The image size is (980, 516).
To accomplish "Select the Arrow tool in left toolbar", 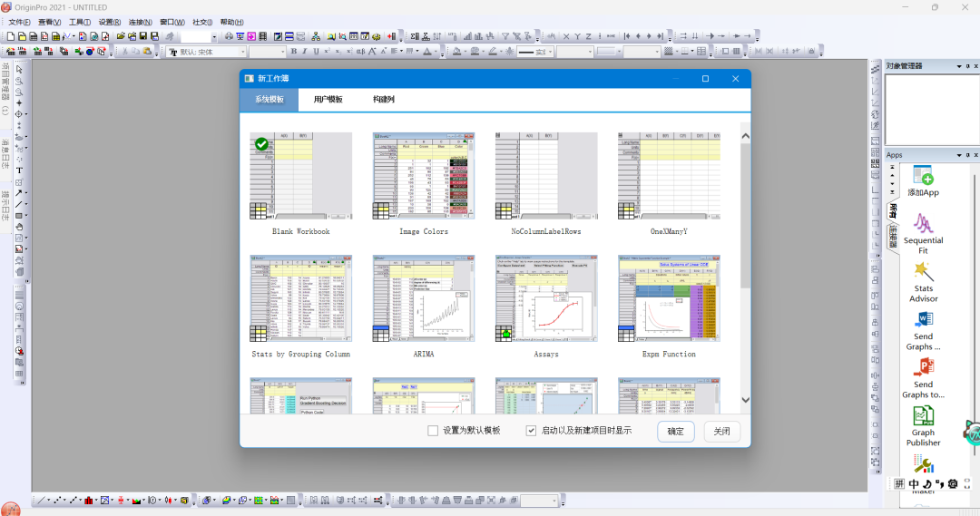I will (x=19, y=193).
